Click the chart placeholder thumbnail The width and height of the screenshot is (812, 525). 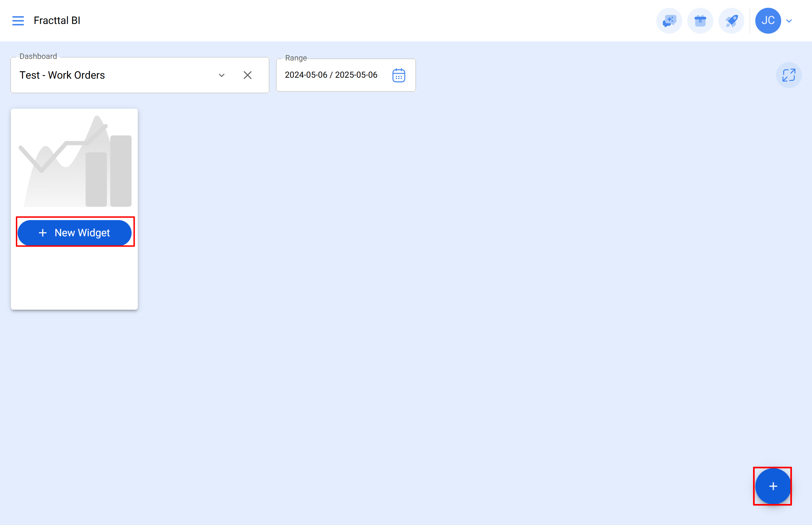[x=74, y=160]
